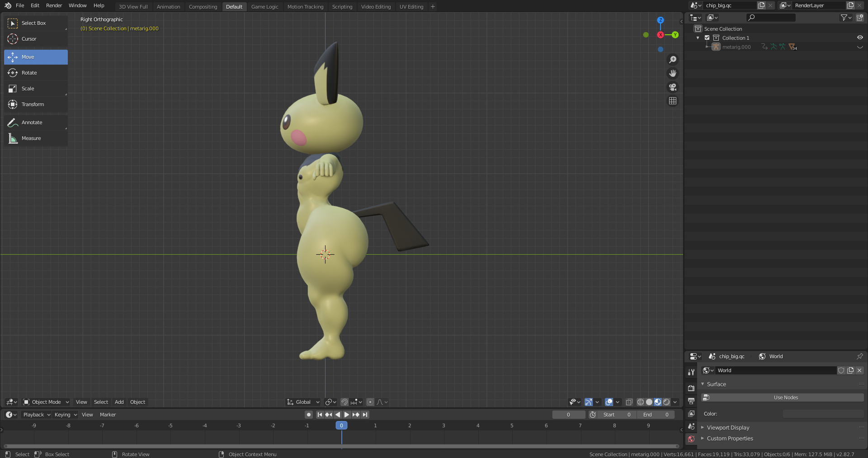Screen dimensions: 868x458
Task: Activate the Scale tool
Action: click(36, 89)
